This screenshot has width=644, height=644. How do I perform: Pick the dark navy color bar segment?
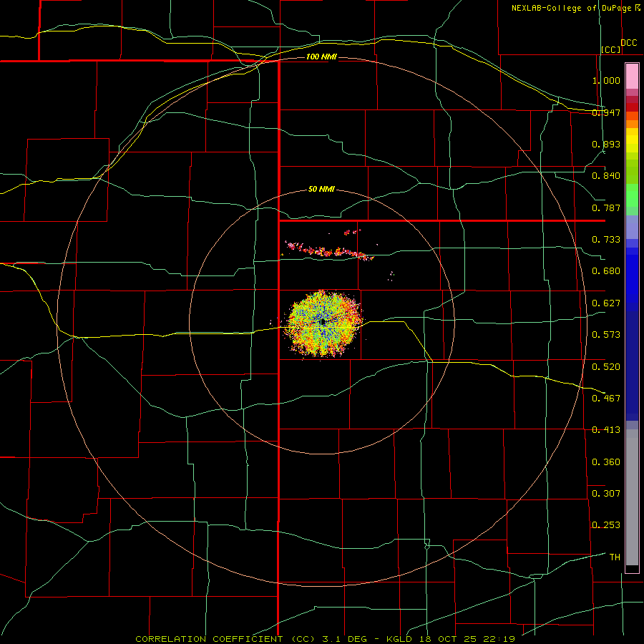(632, 366)
